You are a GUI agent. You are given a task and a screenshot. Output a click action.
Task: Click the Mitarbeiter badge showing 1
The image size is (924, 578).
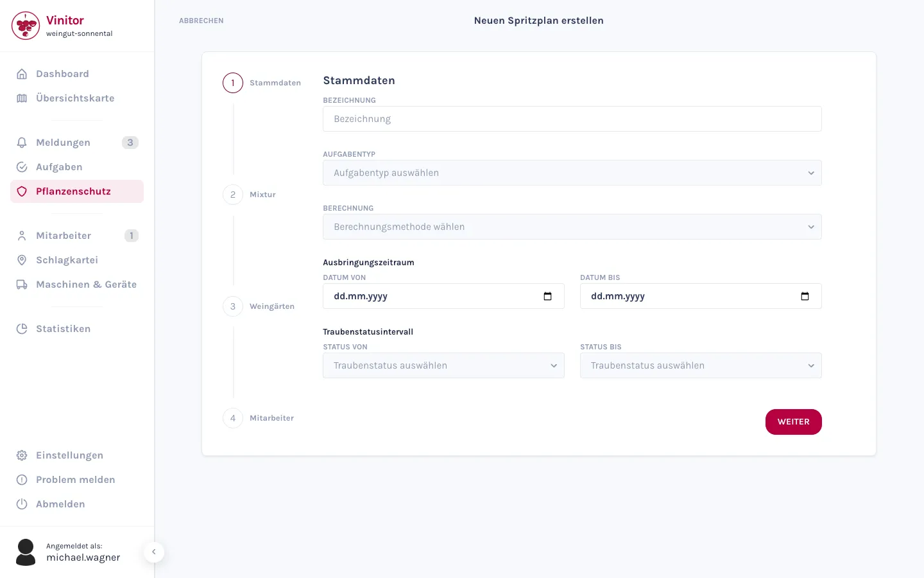(x=132, y=236)
